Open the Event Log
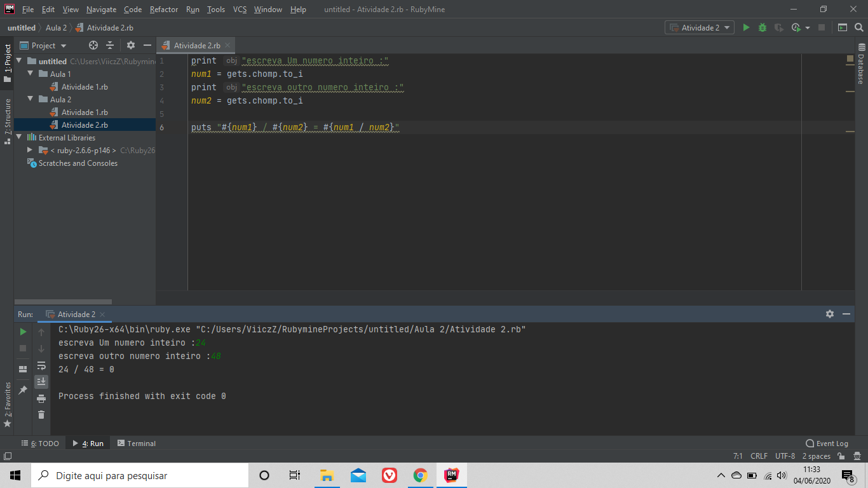The image size is (868, 488). pos(827,444)
